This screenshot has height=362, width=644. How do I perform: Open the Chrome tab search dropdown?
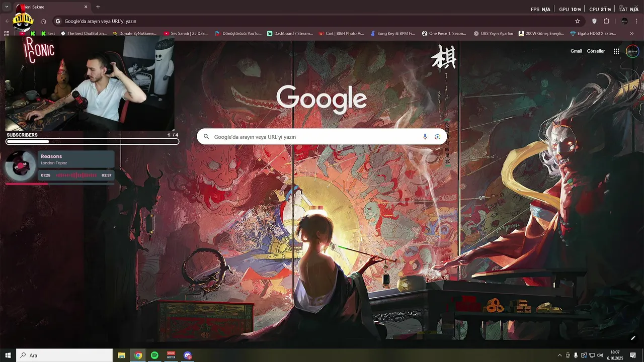click(7, 7)
